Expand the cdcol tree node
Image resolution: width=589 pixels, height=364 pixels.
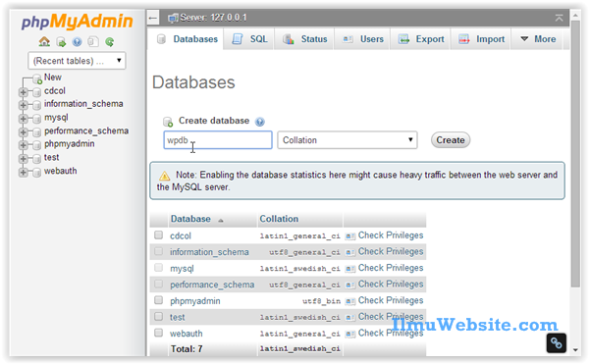pos(23,92)
